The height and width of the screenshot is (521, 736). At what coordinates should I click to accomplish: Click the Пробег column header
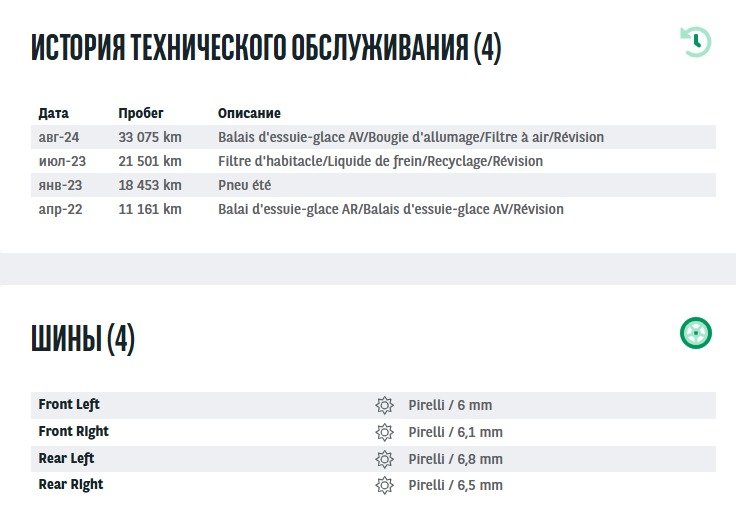[140, 113]
